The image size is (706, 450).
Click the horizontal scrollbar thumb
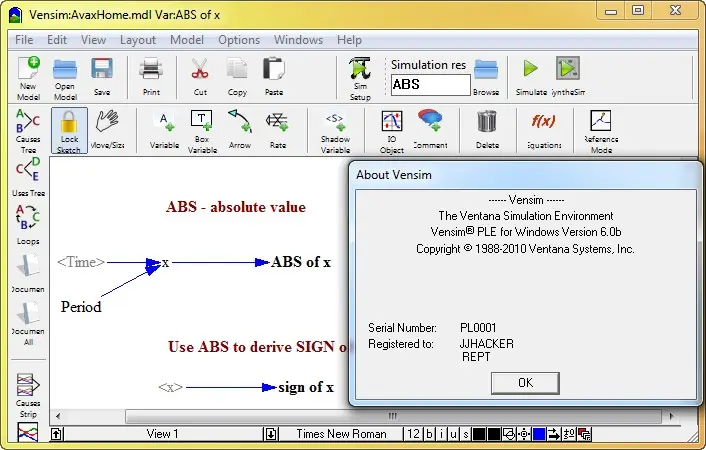393,416
